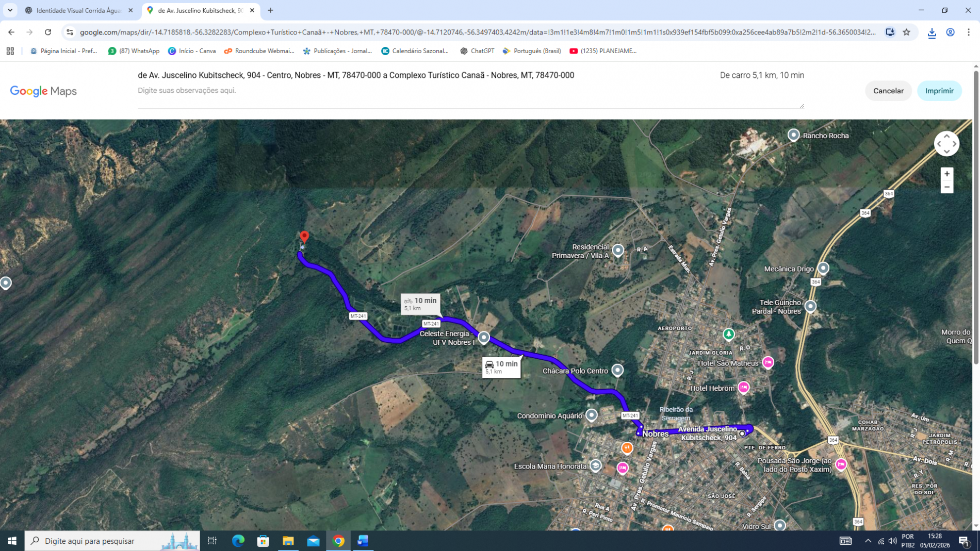This screenshot has width=980, height=551.
Task: Click the Cancelar button
Action: pyautogui.click(x=888, y=91)
